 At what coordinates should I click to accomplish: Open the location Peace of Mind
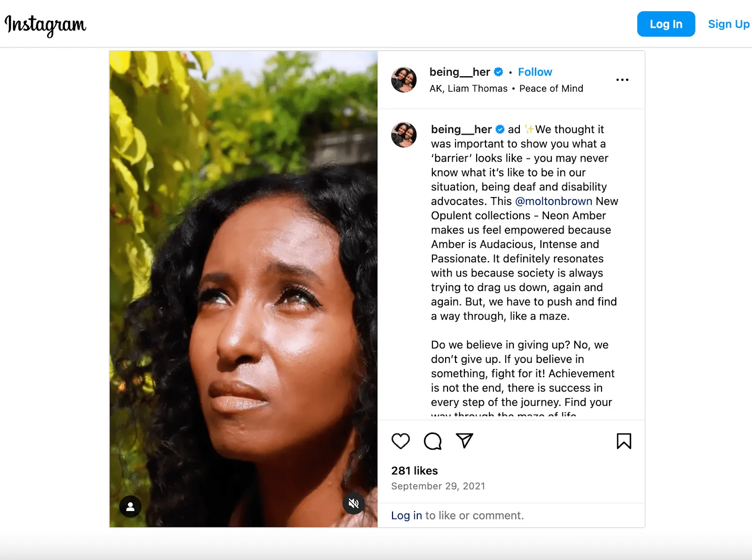551,88
